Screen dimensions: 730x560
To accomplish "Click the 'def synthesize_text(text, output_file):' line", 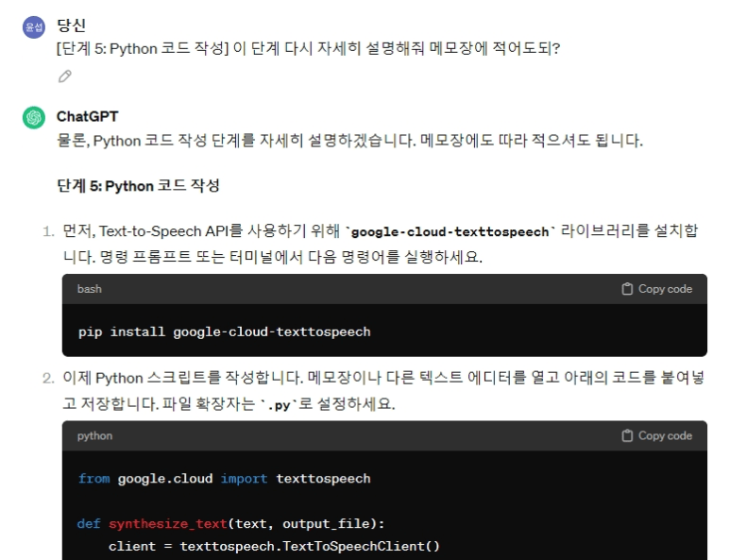I will 231,524.
